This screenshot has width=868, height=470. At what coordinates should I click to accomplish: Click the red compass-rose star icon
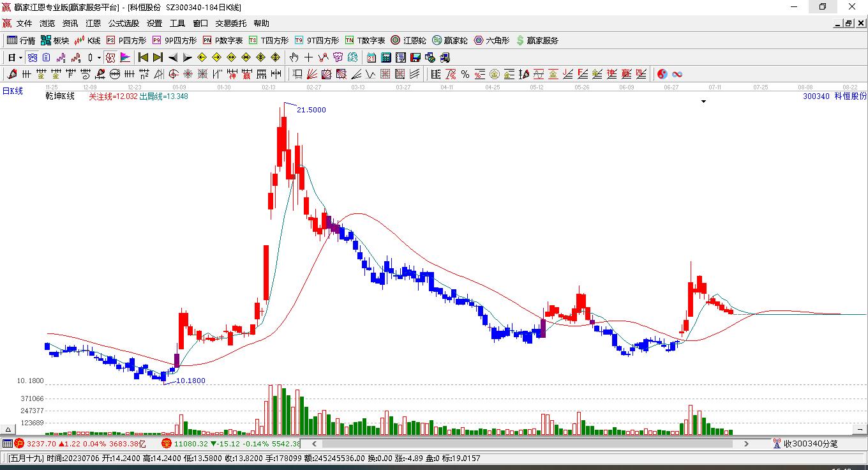(188, 74)
